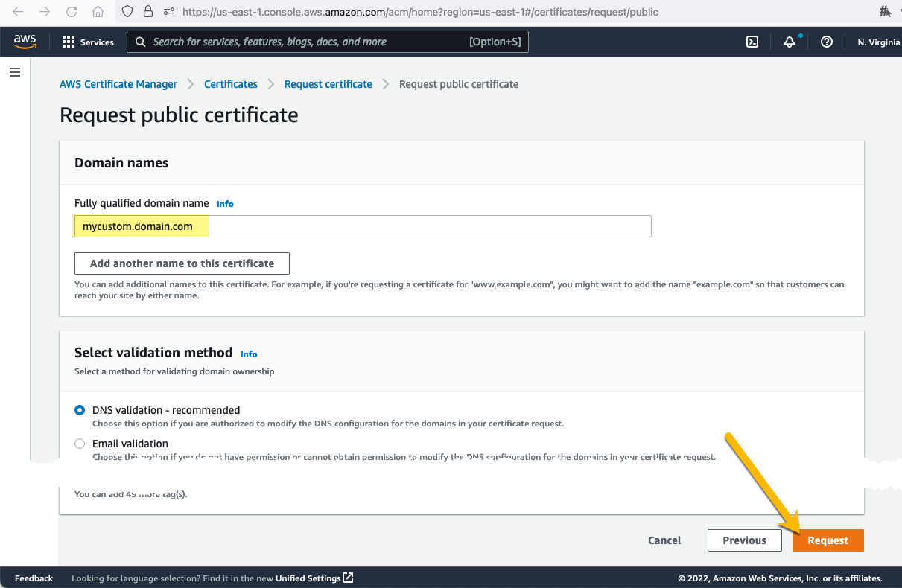This screenshot has height=588, width=902.
Task: Click the browser forward arrow
Action: point(45,12)
